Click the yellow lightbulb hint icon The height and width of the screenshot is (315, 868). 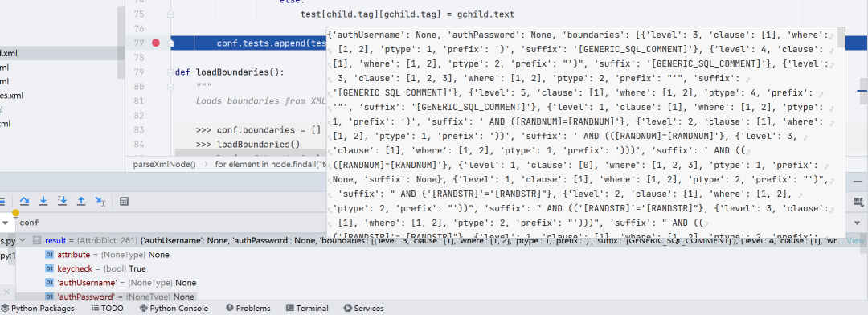tap(15, 213)
